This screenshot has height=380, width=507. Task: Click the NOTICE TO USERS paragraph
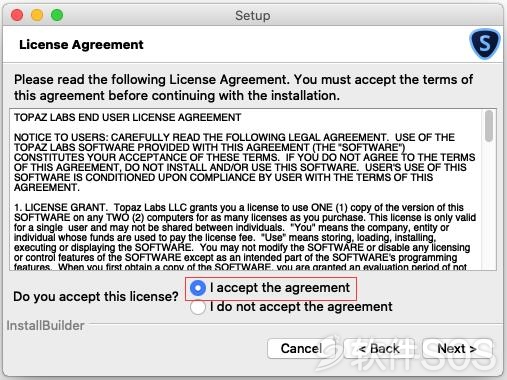point(245,162)
